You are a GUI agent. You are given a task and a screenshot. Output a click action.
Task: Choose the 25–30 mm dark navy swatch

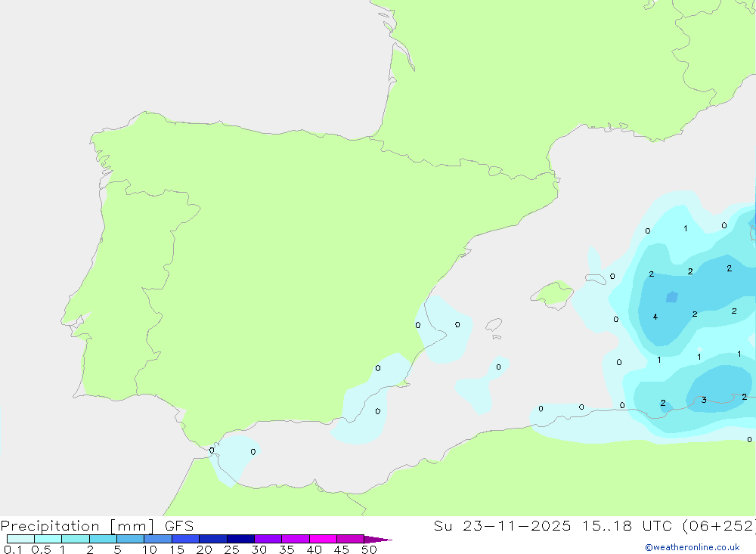pyautogui.click(x=240, y=539)
